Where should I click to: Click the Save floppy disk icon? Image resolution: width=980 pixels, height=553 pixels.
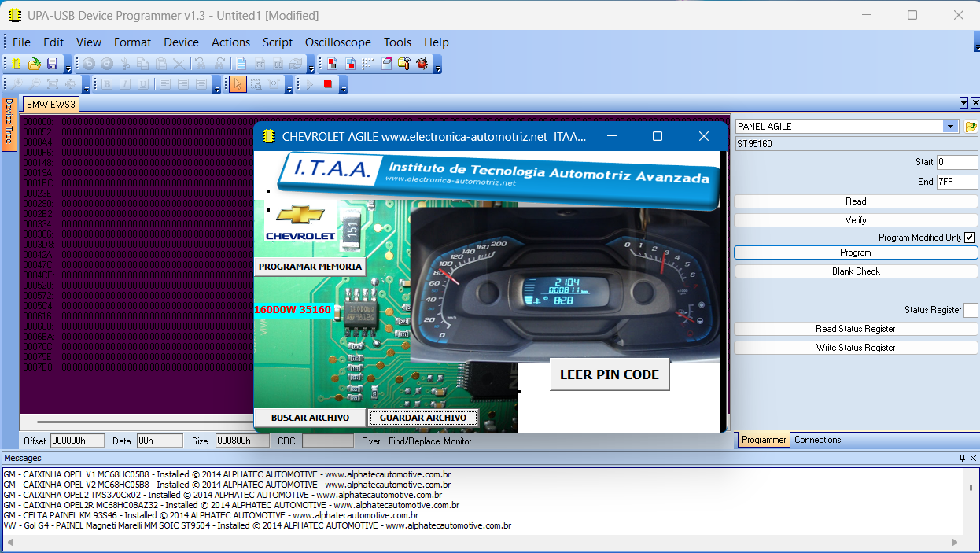pyautogui.click(x=52, y=64)
